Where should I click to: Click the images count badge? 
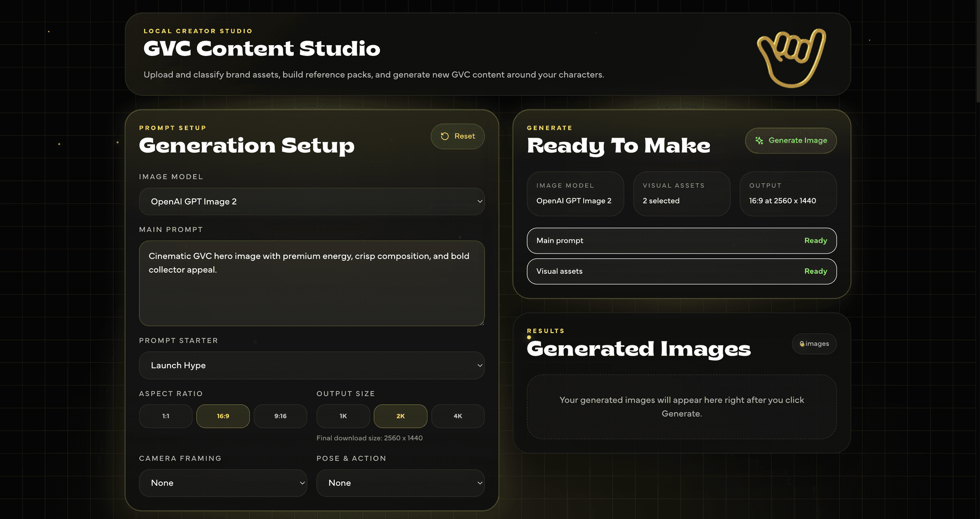click(814, 344)
